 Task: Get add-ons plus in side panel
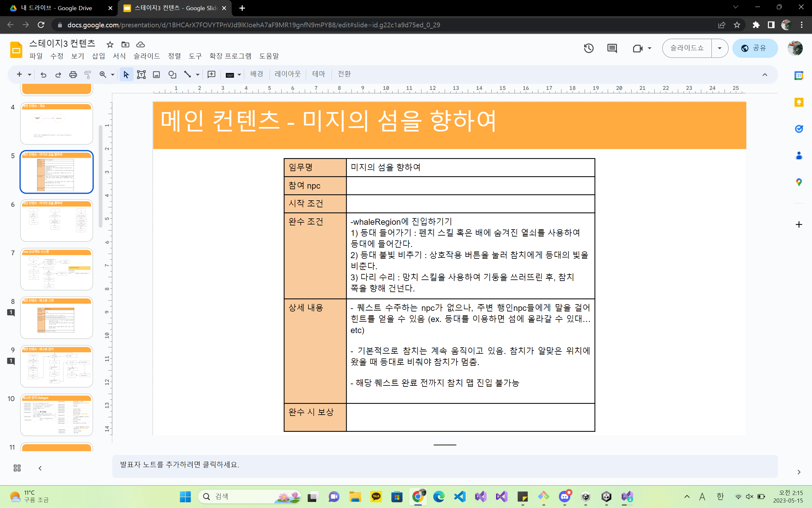tap(799, 224)
